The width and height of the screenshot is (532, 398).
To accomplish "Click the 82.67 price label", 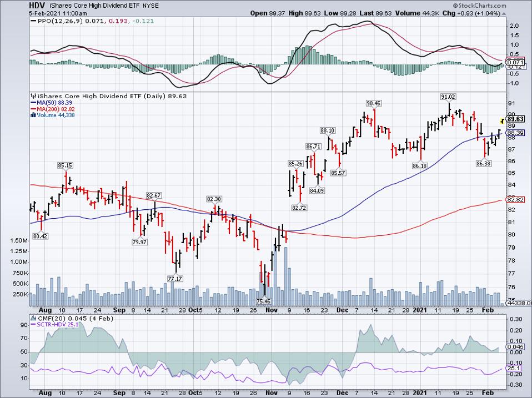I will (x=154, y=195).
